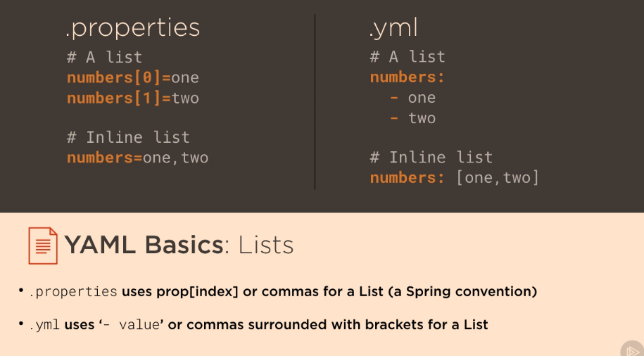Click the orange document icon beside YAML Basics

coord(42,245)
